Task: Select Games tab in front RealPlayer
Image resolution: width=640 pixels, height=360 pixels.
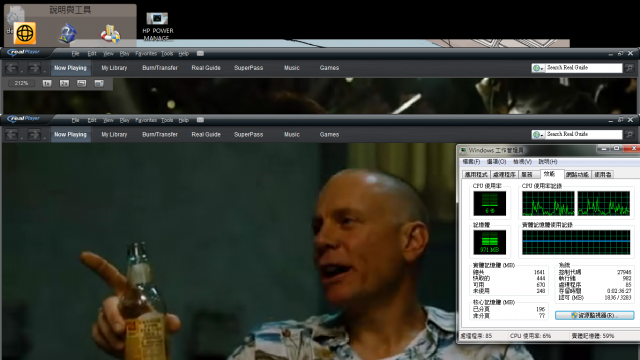Action: pos(329,134)
